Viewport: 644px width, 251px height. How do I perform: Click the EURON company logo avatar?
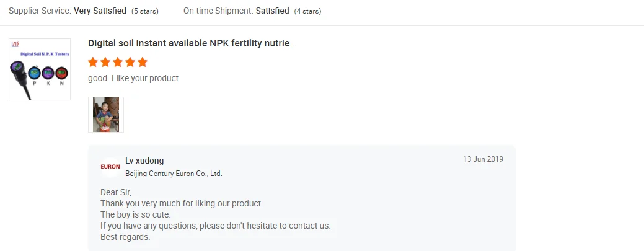110,167
